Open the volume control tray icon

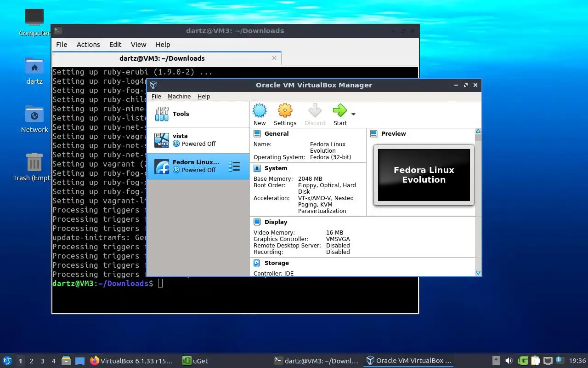[x=509, y=361]
